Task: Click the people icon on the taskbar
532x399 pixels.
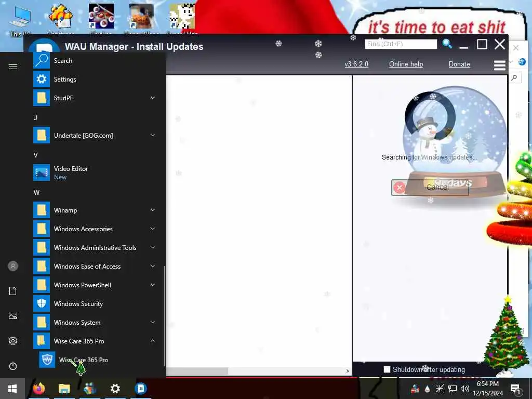Action: 89,389
